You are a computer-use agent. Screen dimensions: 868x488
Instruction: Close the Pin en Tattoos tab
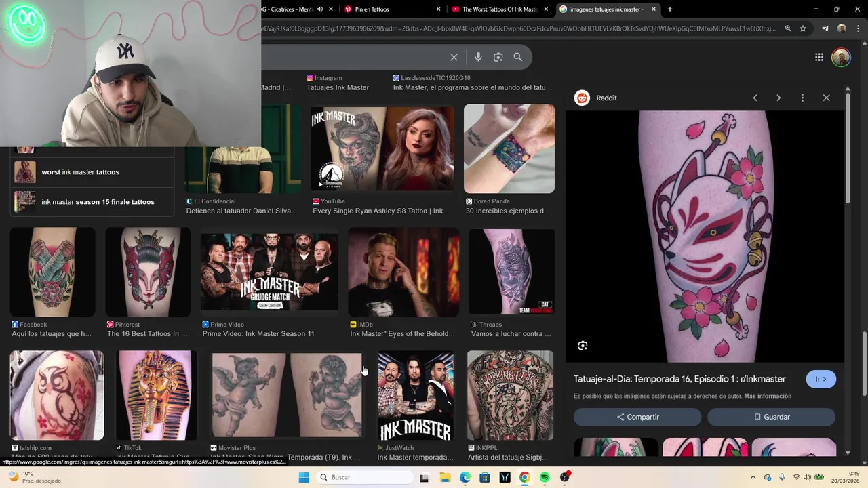tap(438, 9)
